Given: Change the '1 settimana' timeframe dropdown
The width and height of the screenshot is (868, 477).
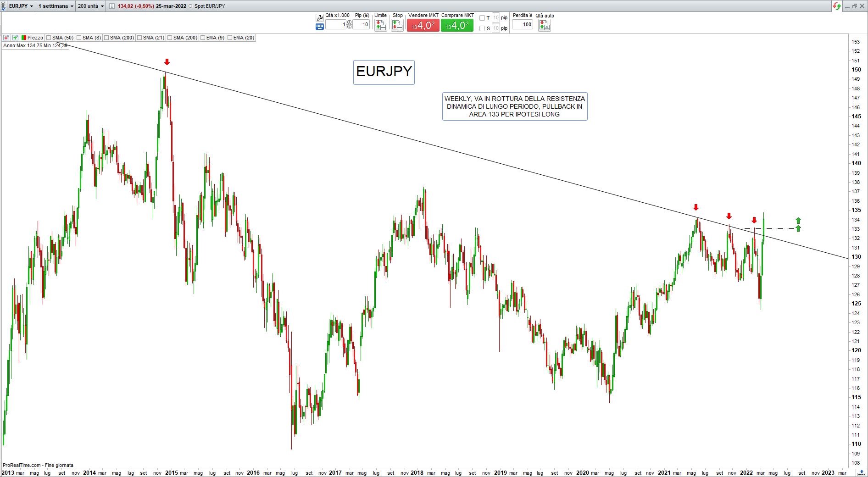Looking at the screenshot, I should tap(56, 6).
